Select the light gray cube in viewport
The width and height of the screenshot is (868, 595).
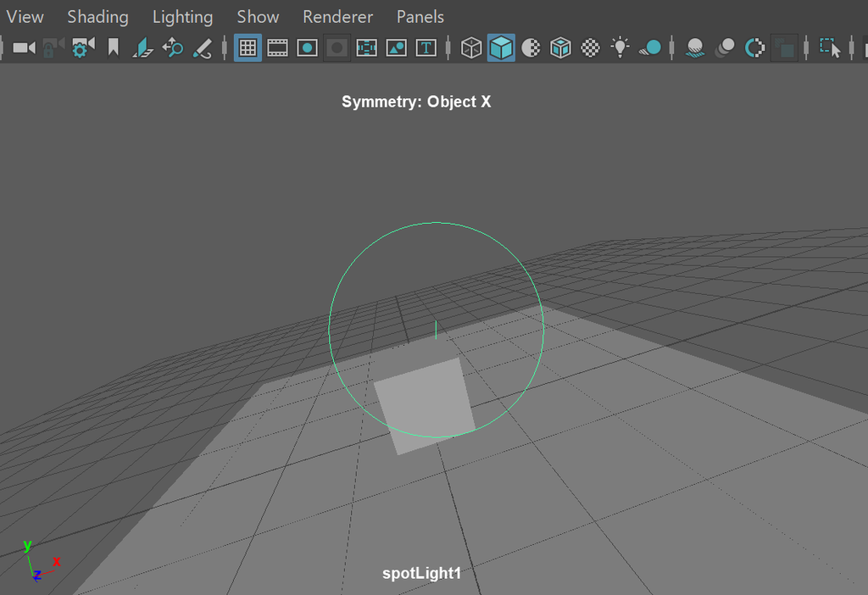[x=425, y=406]
